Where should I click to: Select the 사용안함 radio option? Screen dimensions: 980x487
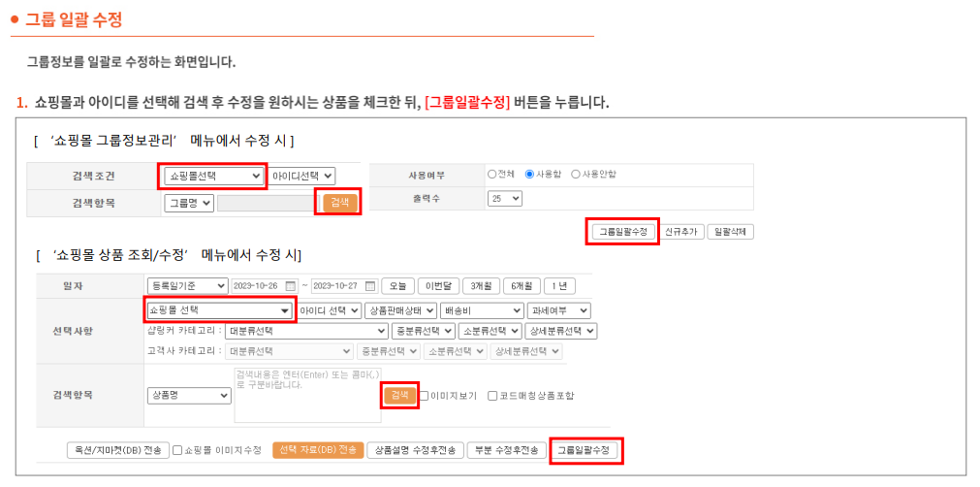pyautogui.click(x=576, y=175)
